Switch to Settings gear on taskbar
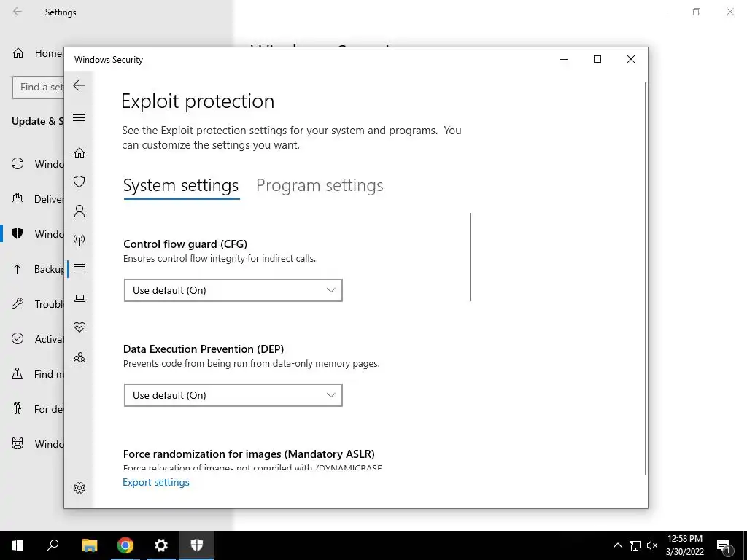747x560 pixels. coord(161,545)
